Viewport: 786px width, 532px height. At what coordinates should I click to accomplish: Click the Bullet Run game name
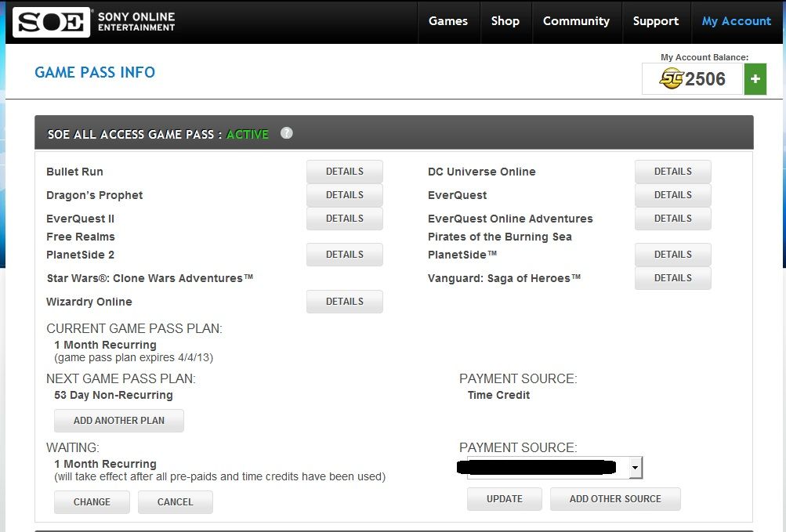tap(74, 172)
